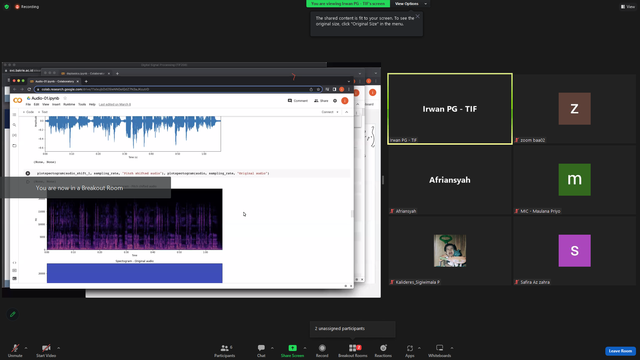Click the notebook vertical scrollbar

[x=352, y=213]
